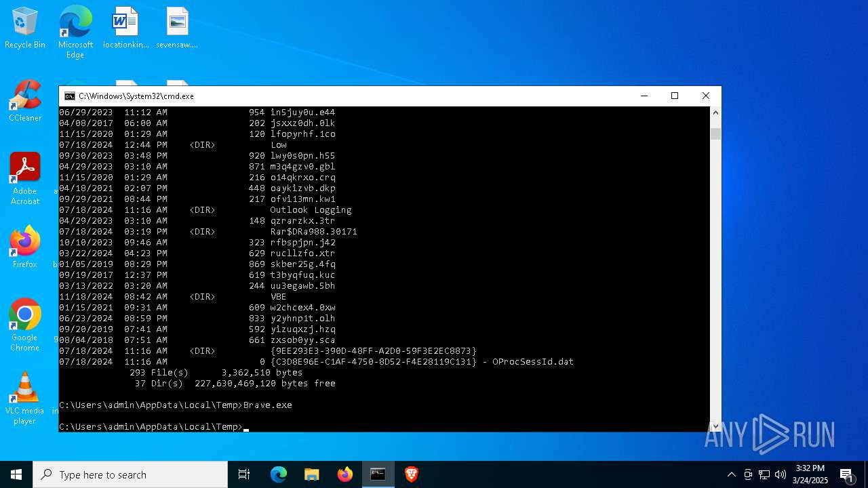This screenshot has height=488, width=868.
Task: Open the volume control tray icon
Action: tap(781, 474)
